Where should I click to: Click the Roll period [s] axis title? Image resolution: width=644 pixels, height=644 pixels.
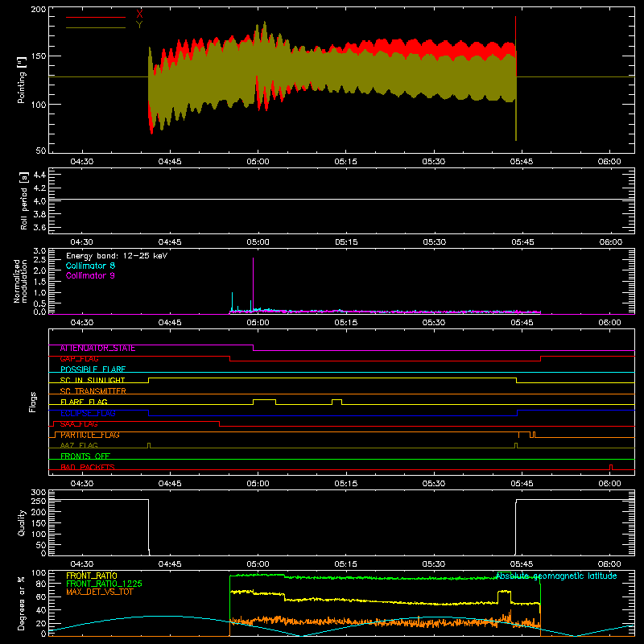pyautogui.click(x=24, y=200)
